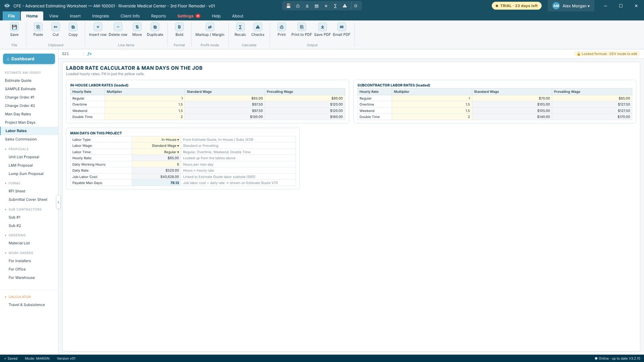Screen dimensions: 644x362
Task: Click the Duplicate line item icon
Action: tap(155, 27)
